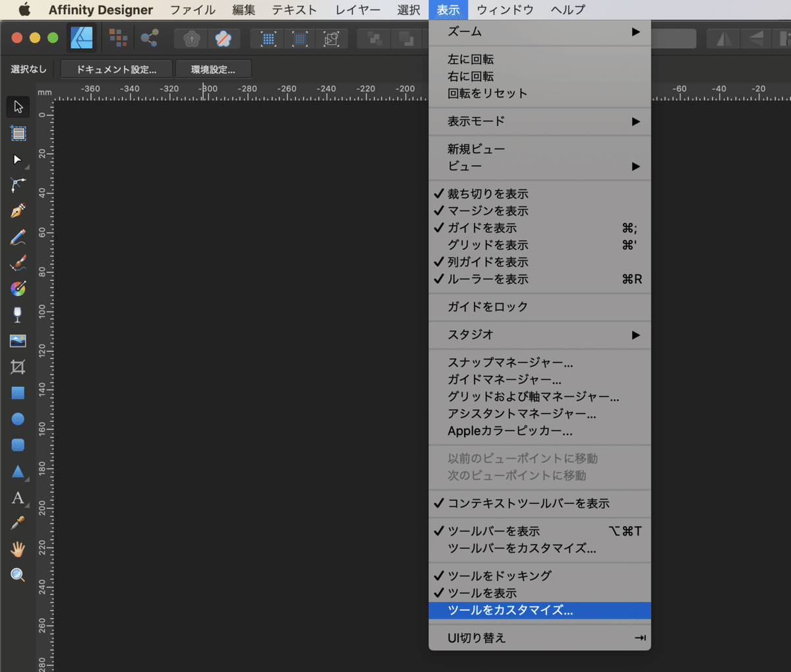Select the Rectangle tool

click(18, 392)
